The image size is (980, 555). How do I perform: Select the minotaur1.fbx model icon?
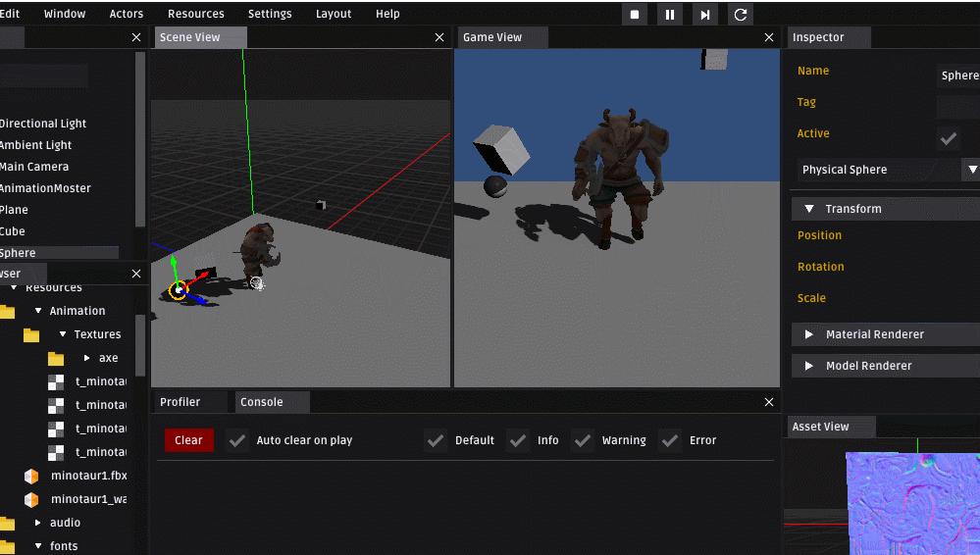pos(31,477)
